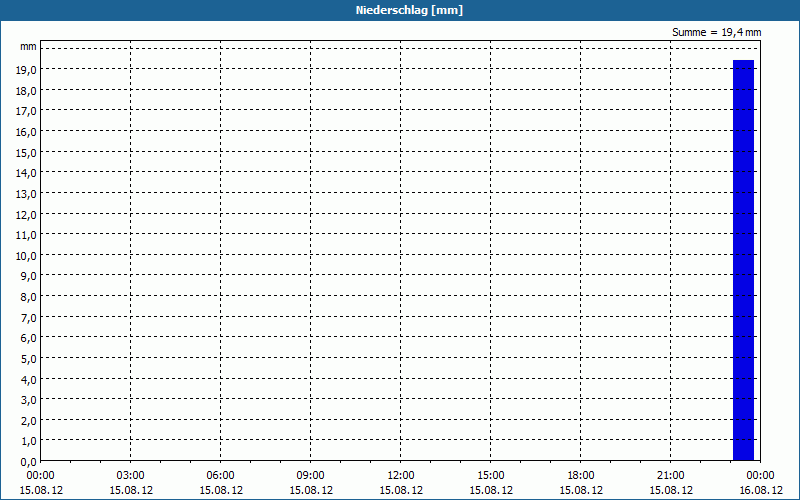This screenshot has height=500, width=800.
Task: Click the '09:00' time label
Action: [311, 476]
